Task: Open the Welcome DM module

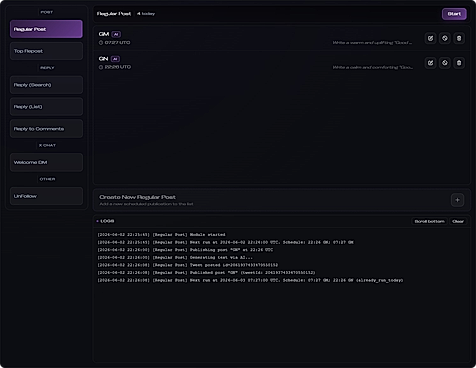Action: click(x=46, y=162)
